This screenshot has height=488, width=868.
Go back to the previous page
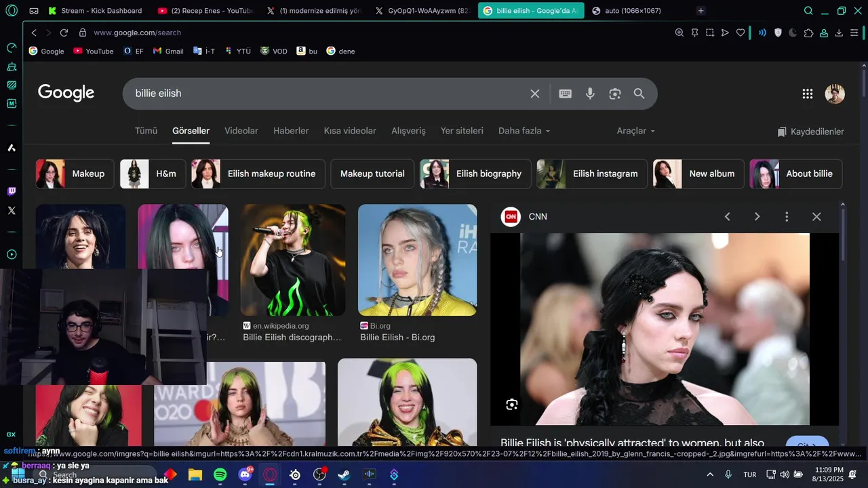point(34,33)
